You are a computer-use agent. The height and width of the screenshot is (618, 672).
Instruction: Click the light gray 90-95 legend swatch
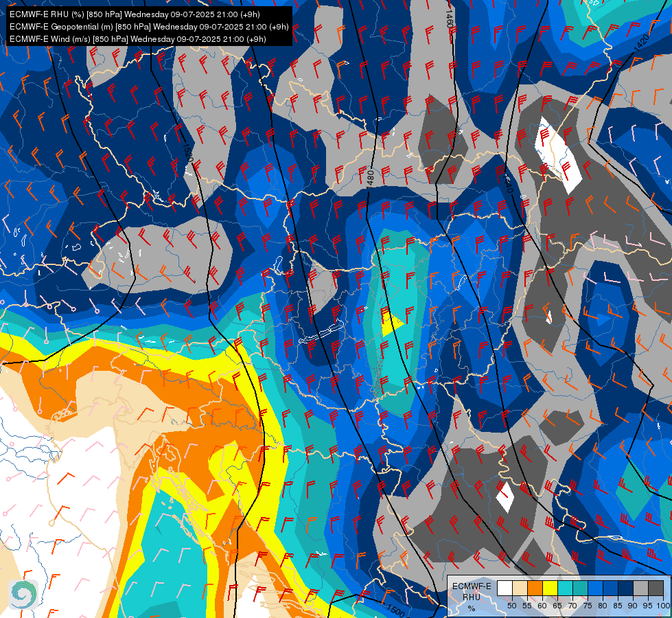(640, 588)
